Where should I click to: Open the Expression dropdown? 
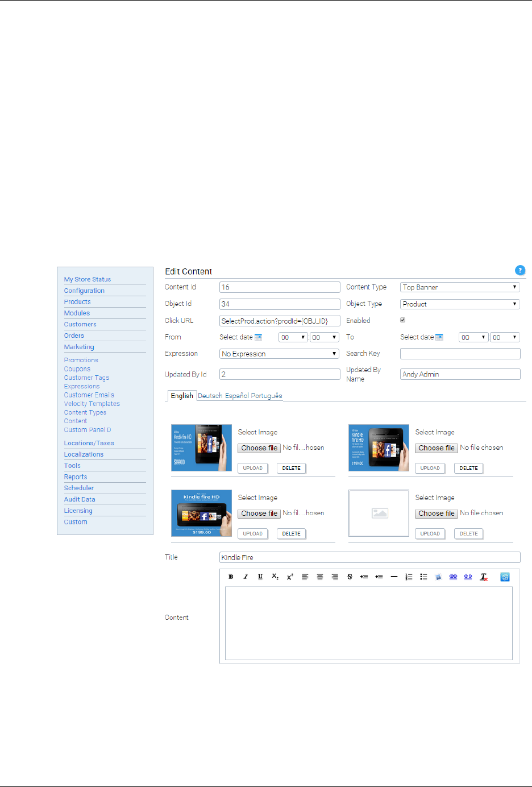click(x=279, y=354)
